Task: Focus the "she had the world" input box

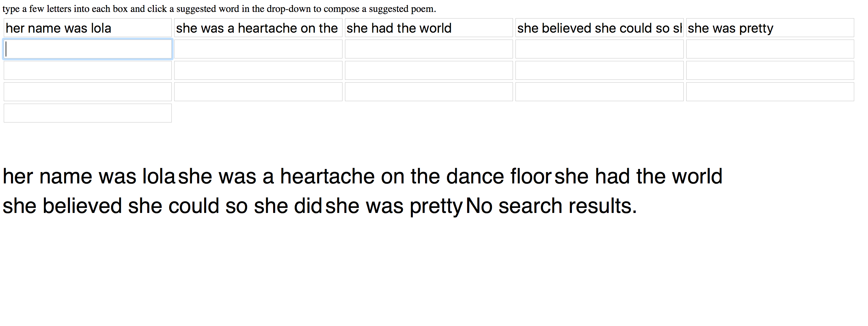Action: pos(429,28)
